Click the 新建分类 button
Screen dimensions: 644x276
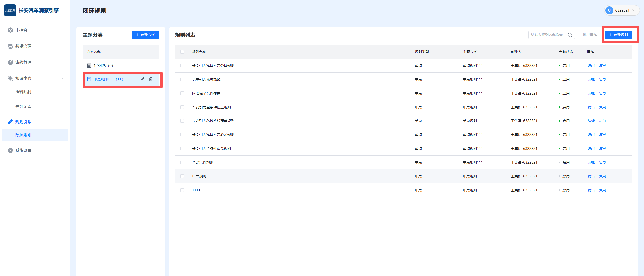click(145, 35)
